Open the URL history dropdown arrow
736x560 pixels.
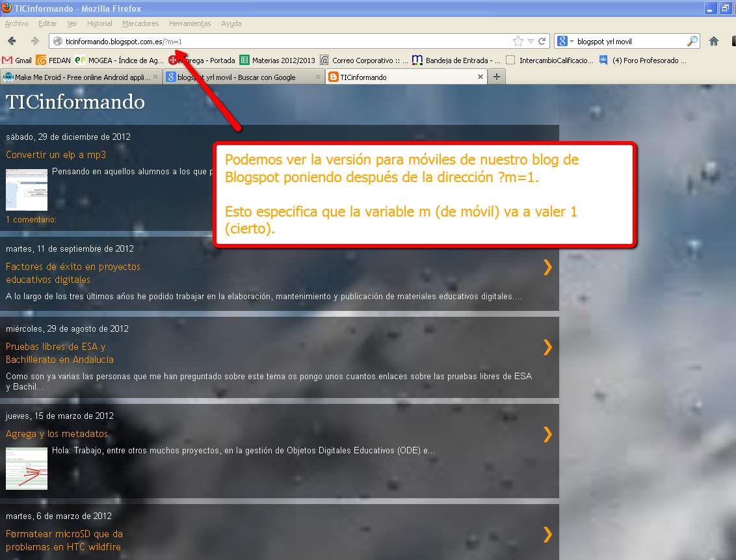[531, 41]
